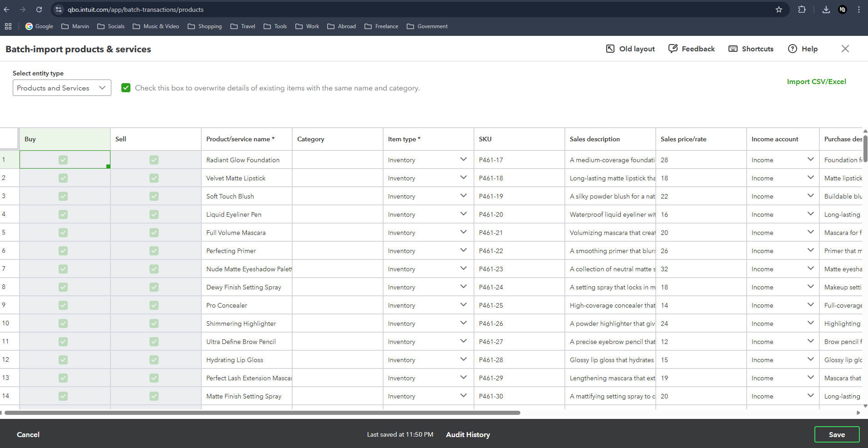Reload the page with browser refresh icon
This screenshot has width=868, height=448.
point(39,10)
